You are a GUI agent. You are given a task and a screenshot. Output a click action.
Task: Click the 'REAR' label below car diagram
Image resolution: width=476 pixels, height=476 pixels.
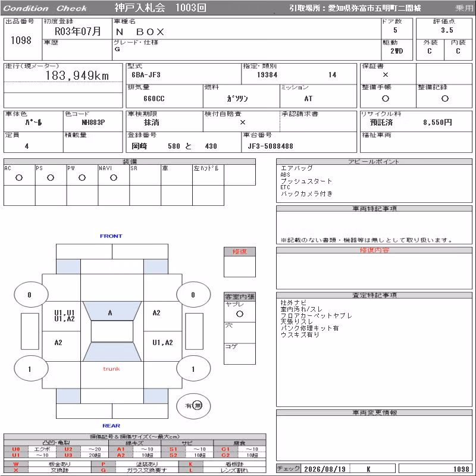[111, 425]
